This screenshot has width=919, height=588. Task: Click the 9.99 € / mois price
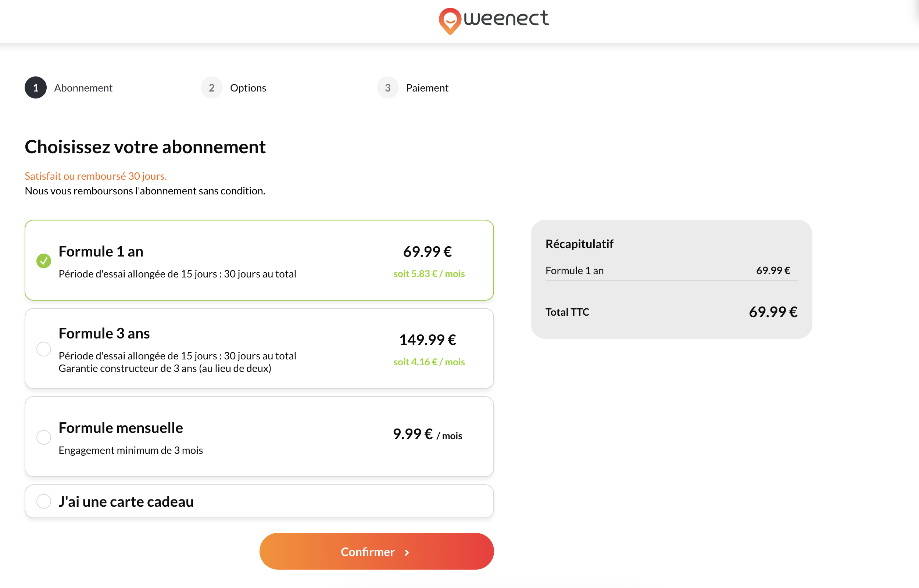point(427,434)
